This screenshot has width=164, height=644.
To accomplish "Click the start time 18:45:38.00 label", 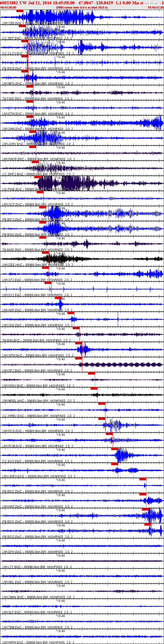I will (x=8, y=8).
